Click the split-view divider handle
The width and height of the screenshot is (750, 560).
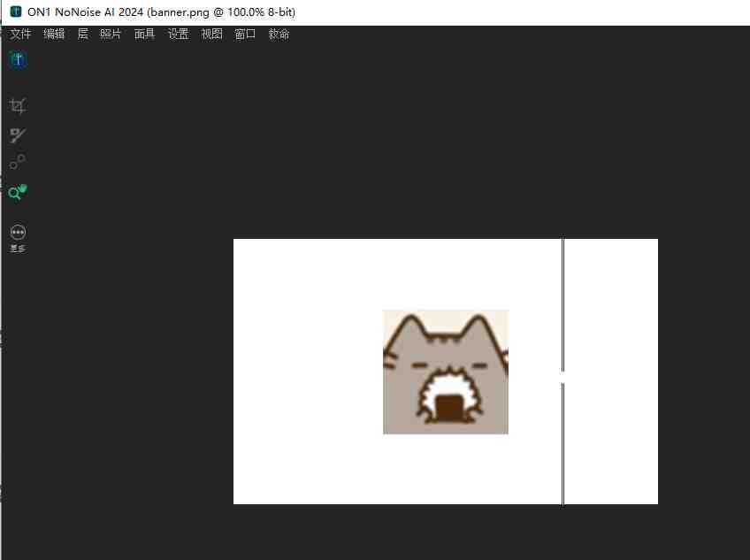pos(562,377)
